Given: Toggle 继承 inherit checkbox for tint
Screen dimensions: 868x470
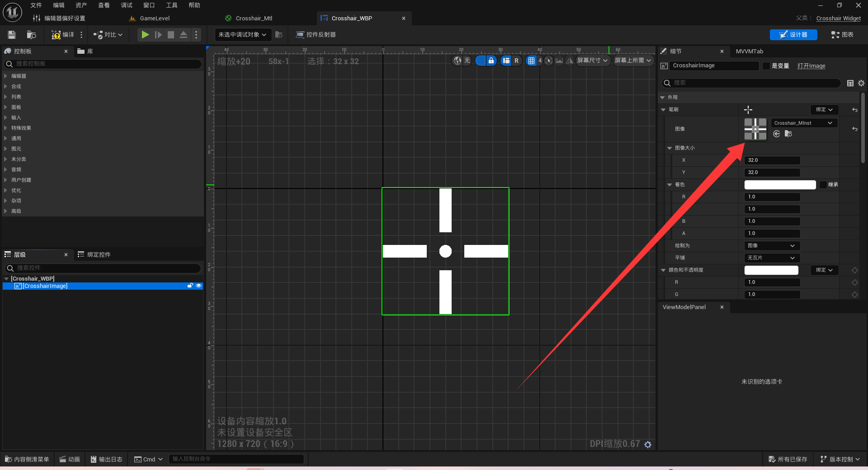Looking at the screenshot, I should coord(823,184).
